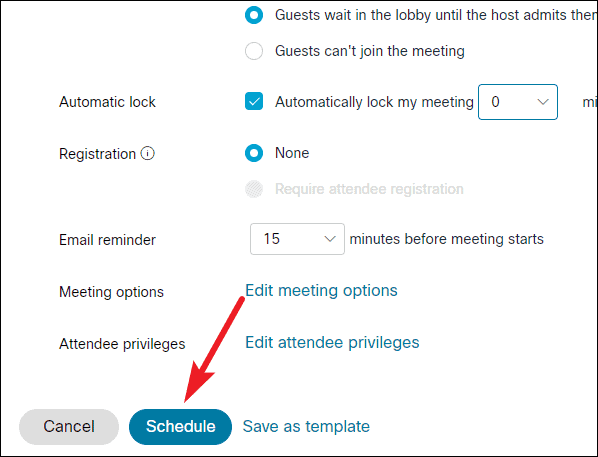Click the 'Attendee privileges' label text
Image resolution: width=598 pixels, height=457 pixels.
pos(122,344)
